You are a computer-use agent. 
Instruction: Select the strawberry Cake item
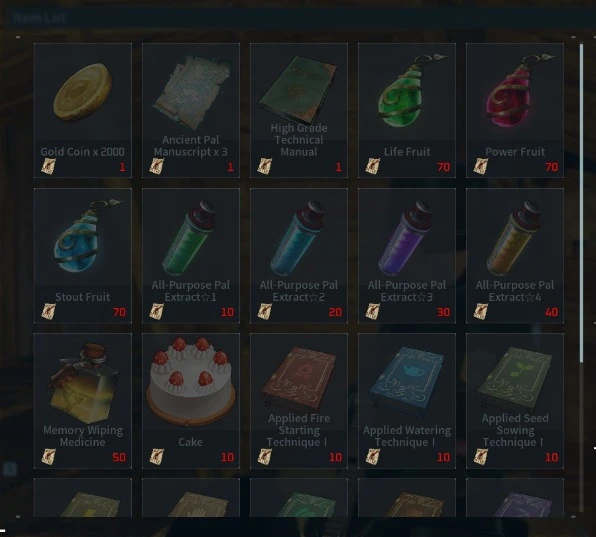click(191, 401)
